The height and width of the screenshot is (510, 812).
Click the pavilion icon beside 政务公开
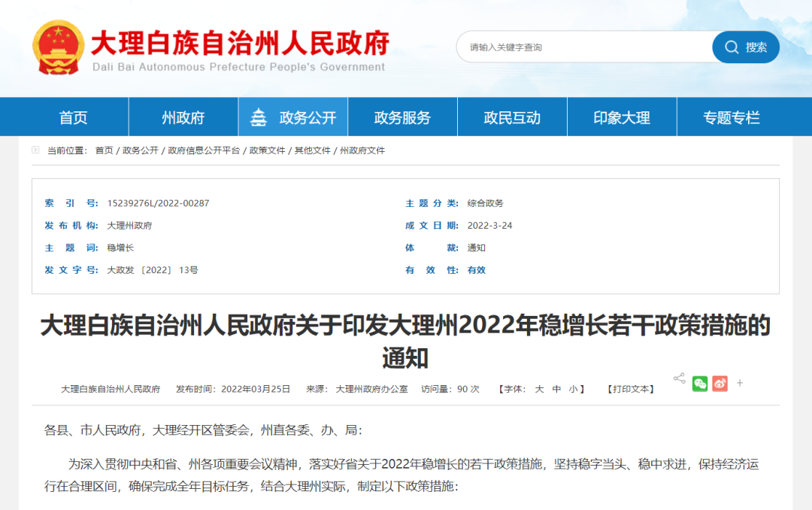259,117
